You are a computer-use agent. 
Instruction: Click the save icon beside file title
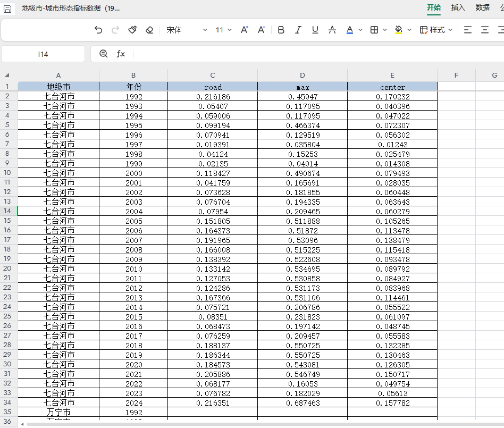(x=8, y=8)
